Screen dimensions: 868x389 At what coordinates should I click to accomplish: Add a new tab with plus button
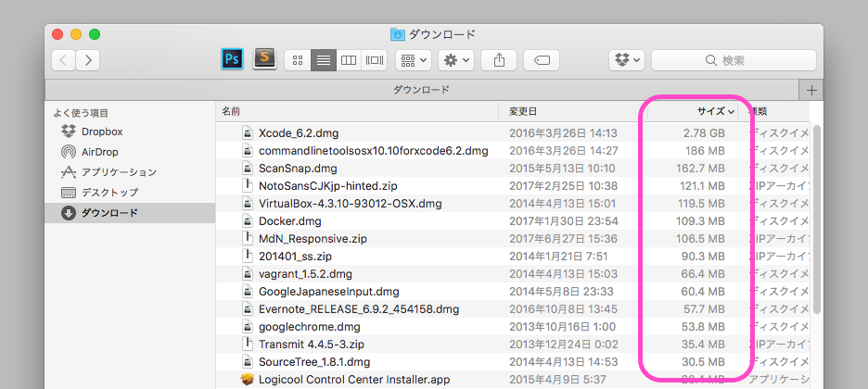(x=811, y=90)
